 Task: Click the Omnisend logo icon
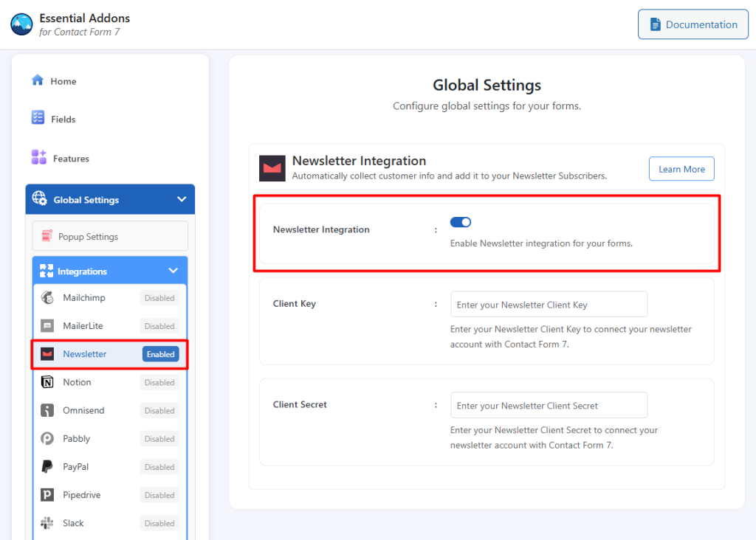tap(47, 410)
